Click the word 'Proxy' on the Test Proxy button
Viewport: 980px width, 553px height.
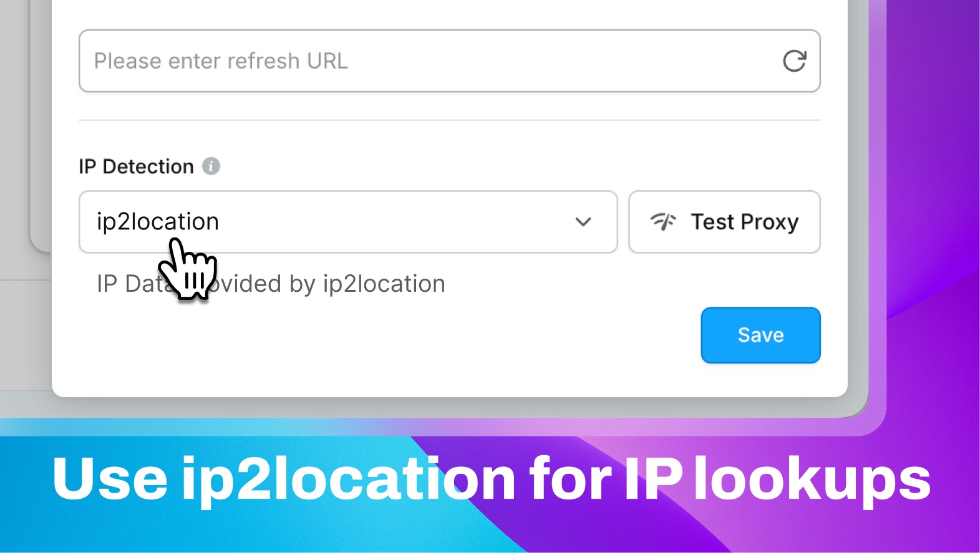(770, 223)
